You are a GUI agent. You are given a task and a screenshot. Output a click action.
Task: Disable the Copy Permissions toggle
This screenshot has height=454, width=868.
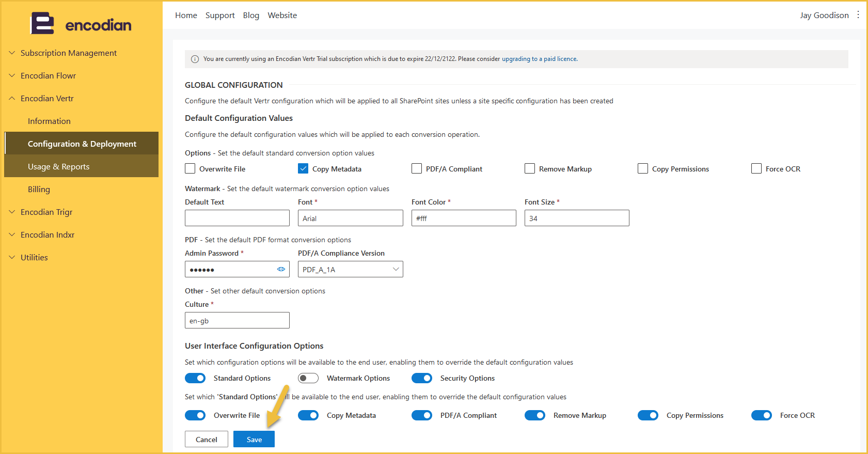pos(648,415)
